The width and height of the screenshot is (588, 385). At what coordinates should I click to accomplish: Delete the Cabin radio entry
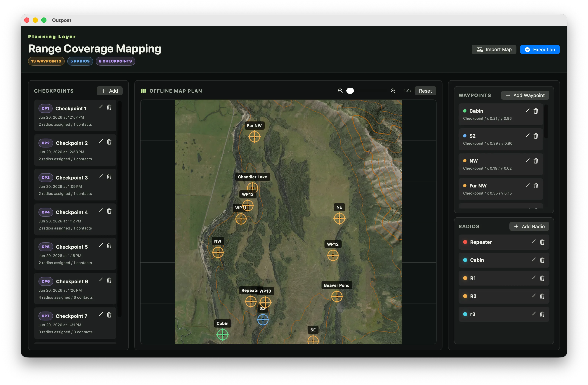(x=542, y=260)
